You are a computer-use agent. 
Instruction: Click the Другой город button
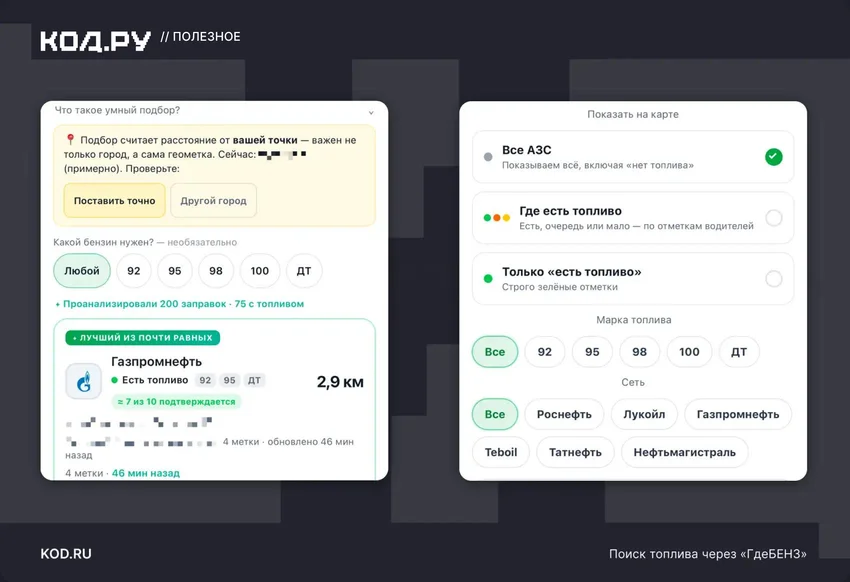pyautogui.click(x=214, y=201)
